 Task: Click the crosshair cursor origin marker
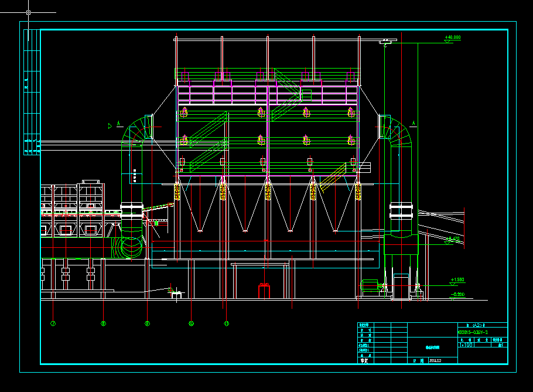pyautogui.click(x=28, y=12)
